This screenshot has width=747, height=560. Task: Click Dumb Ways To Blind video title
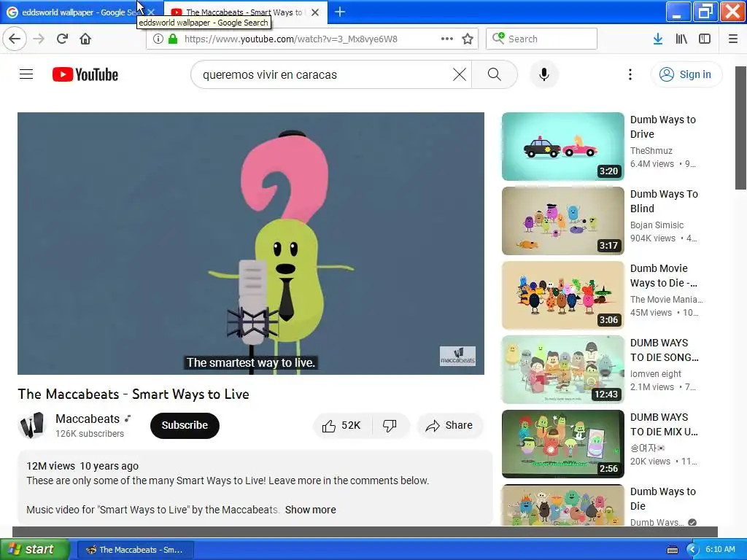(664, 201)
